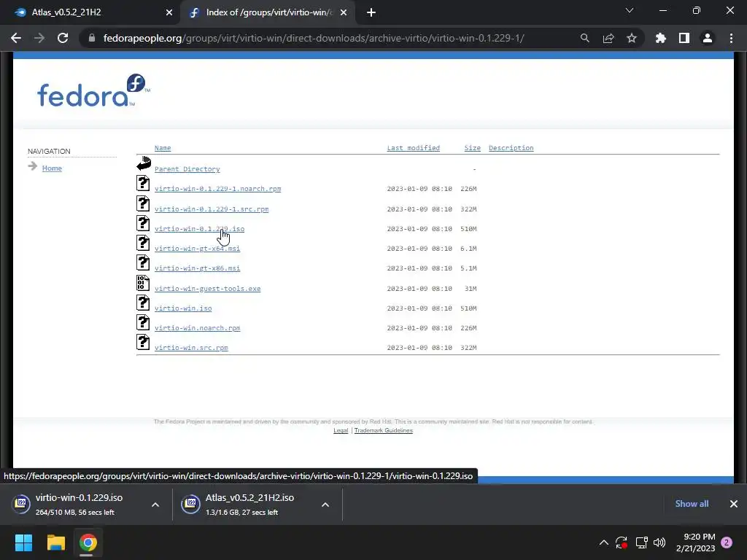The height and width of the screenshot is (560, 747).
Task: Open network settings tray icon
Action: (641, 542)
